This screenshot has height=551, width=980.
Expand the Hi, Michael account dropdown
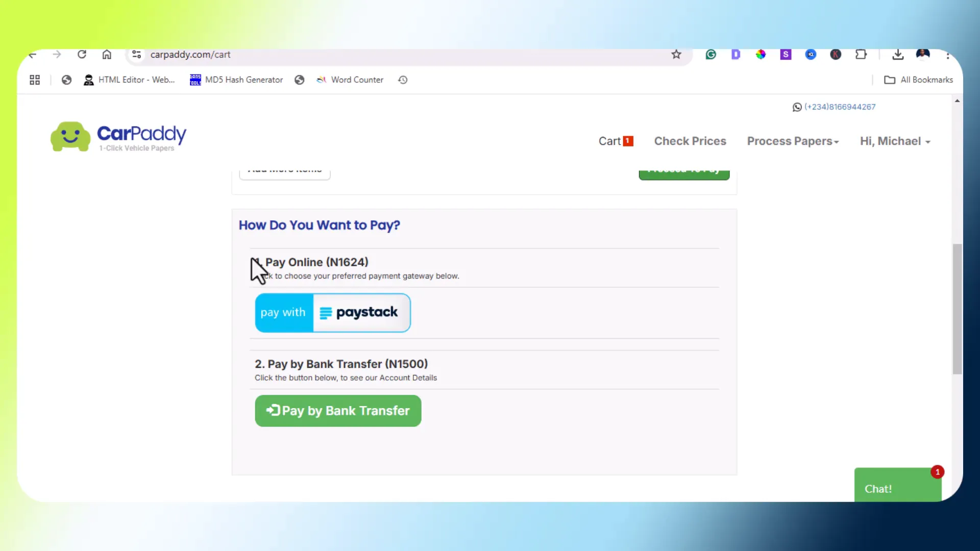pos(895,141)
